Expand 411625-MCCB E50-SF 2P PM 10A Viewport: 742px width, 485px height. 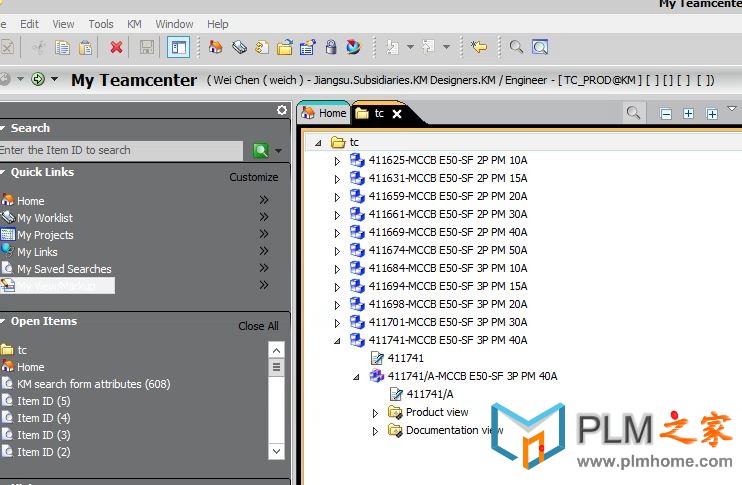337,161
